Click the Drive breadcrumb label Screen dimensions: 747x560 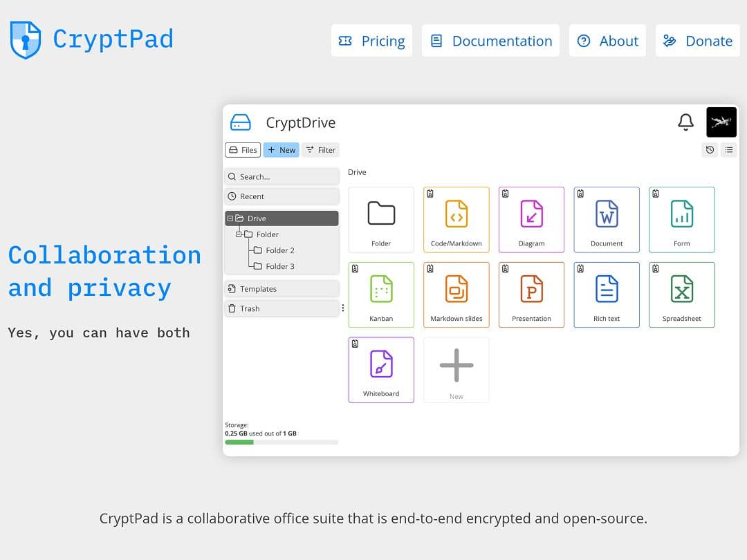[357, 172]
